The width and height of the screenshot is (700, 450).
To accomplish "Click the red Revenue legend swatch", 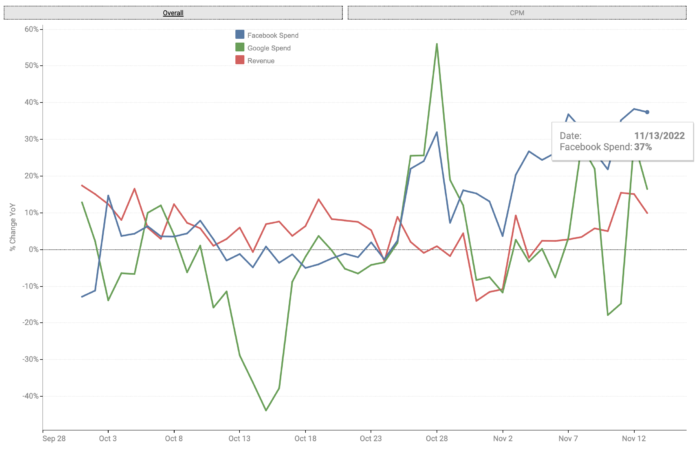I will [240, 60].
